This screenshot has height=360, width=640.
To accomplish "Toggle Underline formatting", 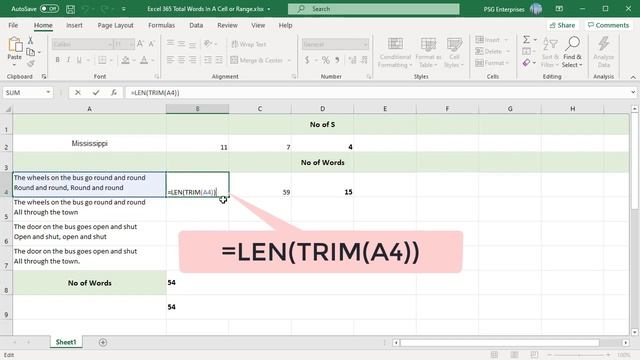I will click(79, 60).
